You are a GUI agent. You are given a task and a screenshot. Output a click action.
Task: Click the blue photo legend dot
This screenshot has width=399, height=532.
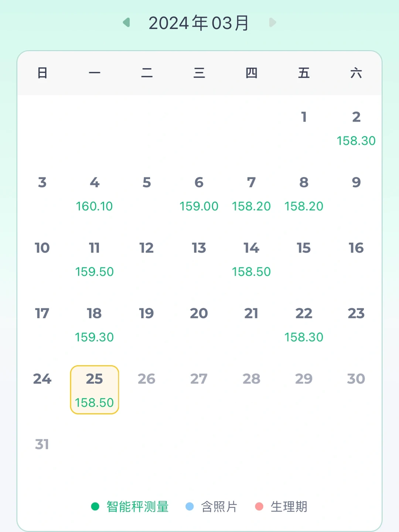pos(190,507)
